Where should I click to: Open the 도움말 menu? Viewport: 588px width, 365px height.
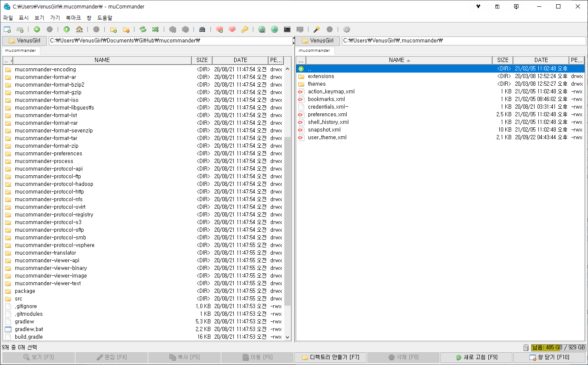[x=105, y=18]
